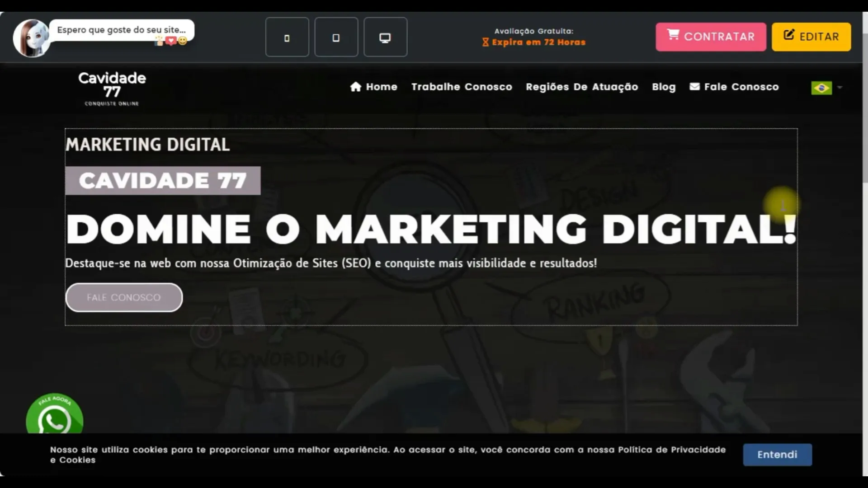Switch to desktop monitor preview

pos(385,38)
